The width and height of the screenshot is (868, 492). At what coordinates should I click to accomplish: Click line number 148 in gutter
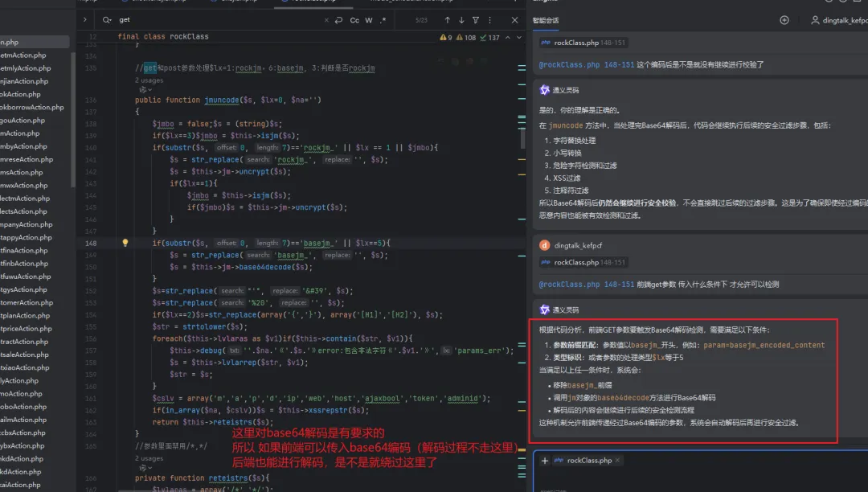tap(91, 244)
